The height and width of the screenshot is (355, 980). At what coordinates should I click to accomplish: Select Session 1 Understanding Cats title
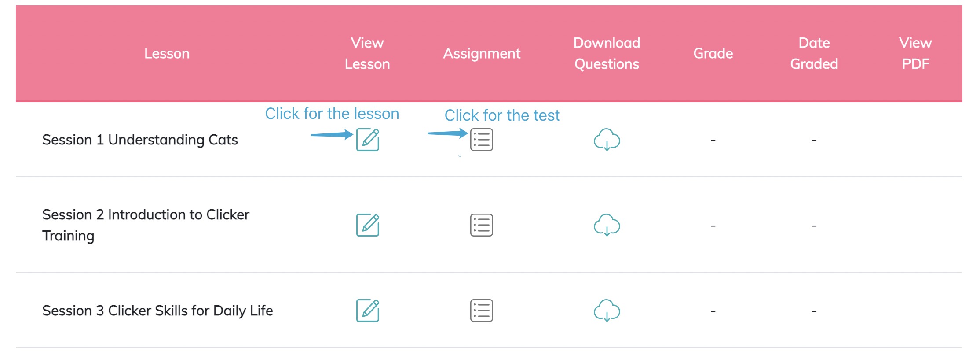[x=140, y=140]
